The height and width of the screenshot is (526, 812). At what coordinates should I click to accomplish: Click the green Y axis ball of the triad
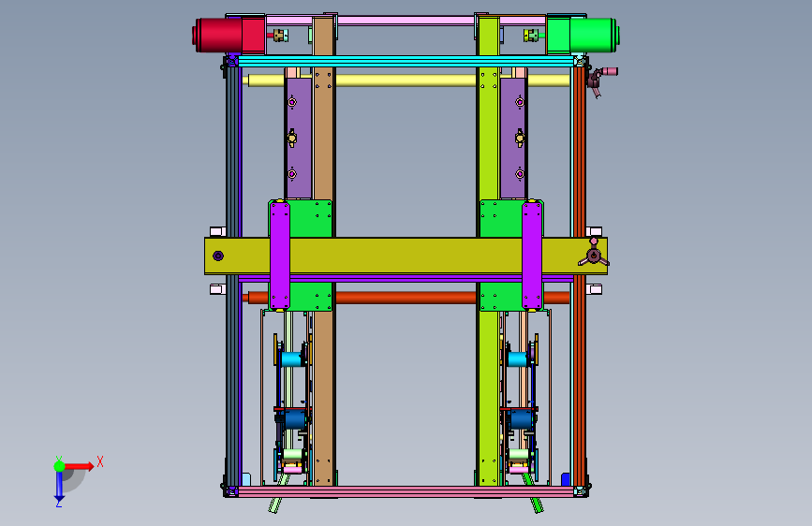(x=59, y=466)
